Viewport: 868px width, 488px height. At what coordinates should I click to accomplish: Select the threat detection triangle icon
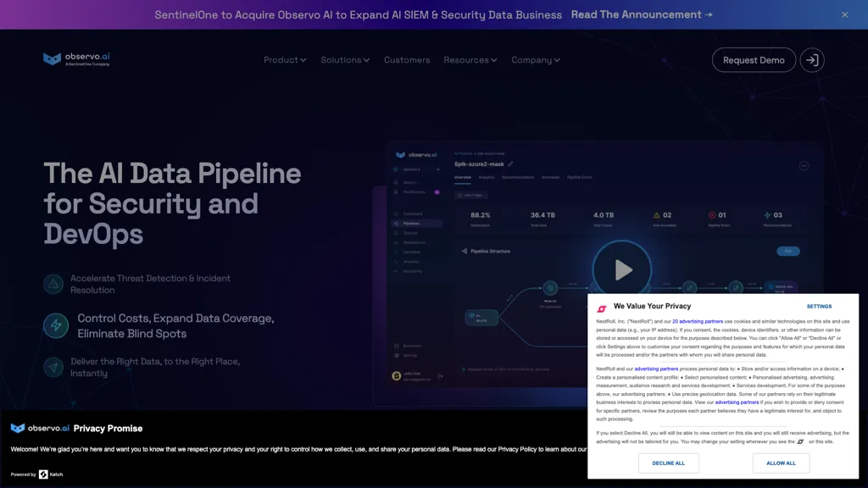(x=53, y=284)
